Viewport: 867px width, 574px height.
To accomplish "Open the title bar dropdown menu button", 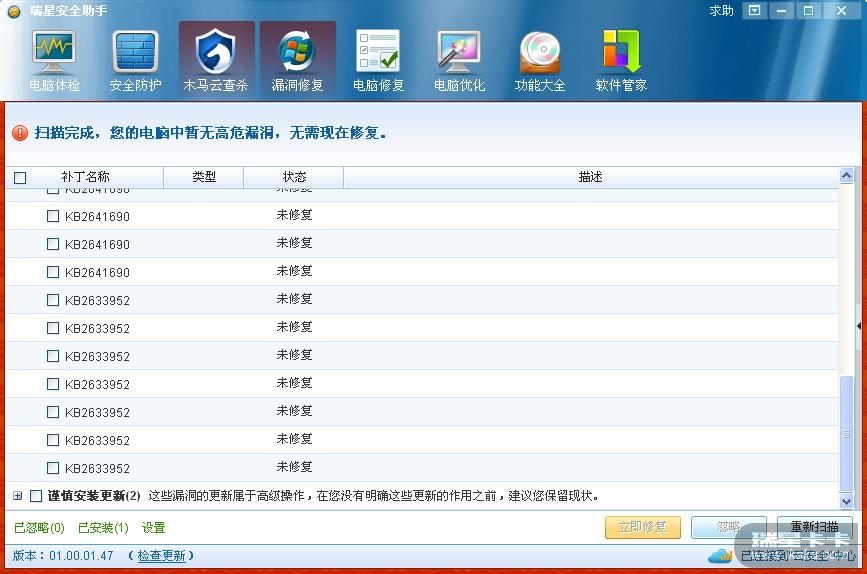I will click(755, 11).
